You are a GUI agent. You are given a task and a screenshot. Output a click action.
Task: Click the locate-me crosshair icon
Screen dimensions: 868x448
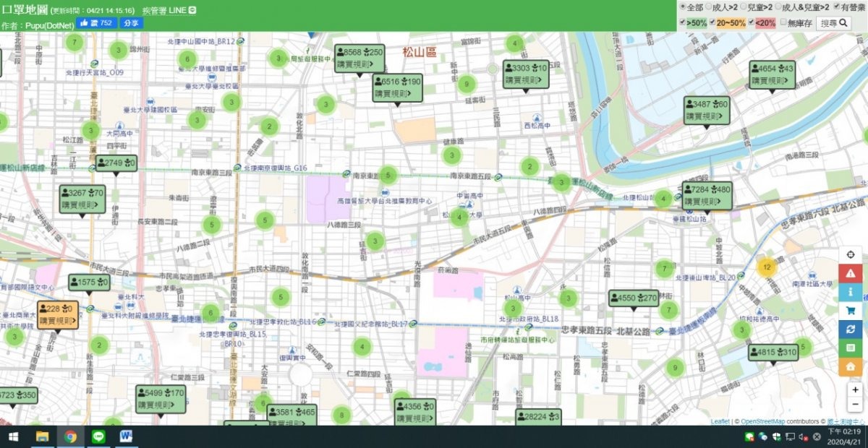(850, 255)
